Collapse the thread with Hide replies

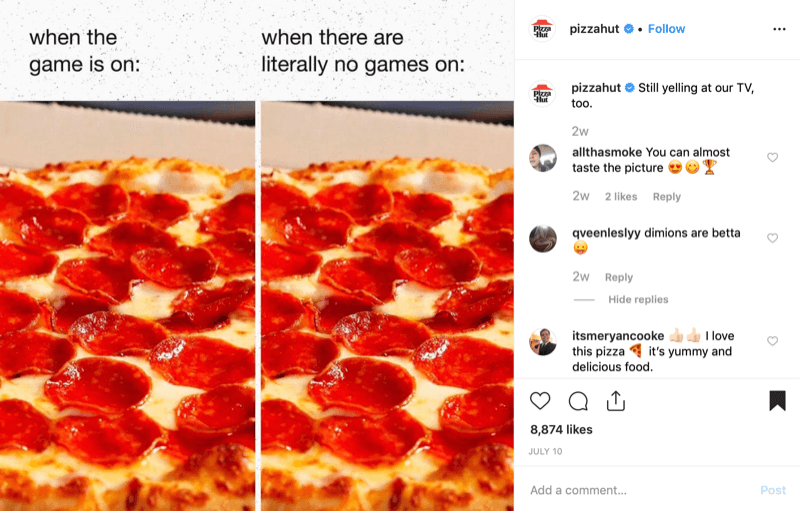[x=638, y=299]
